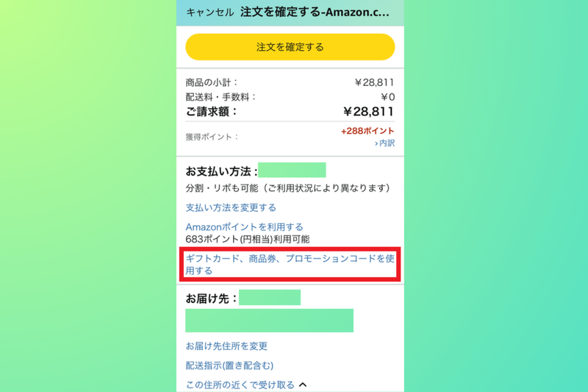Viewport: 588px width, 392px height.
Task: Click masked field next to お支払い方法
Action: (x=292, y=171)
